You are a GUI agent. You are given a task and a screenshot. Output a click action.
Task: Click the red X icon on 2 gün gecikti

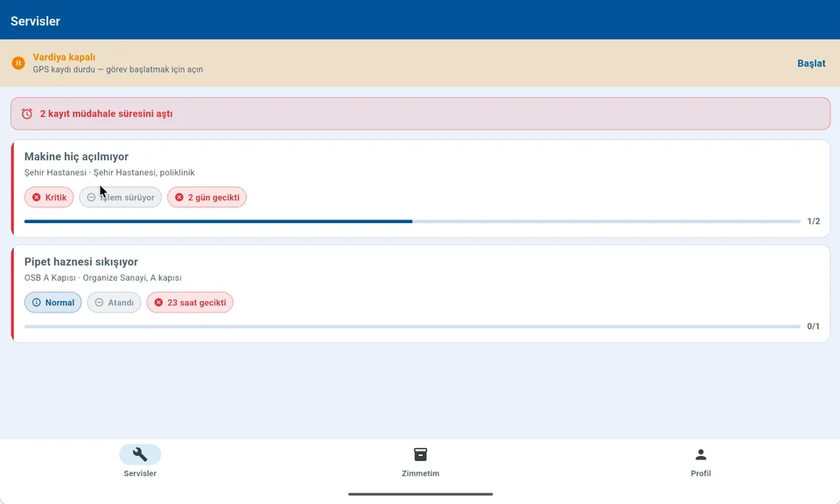click(179, 197)
